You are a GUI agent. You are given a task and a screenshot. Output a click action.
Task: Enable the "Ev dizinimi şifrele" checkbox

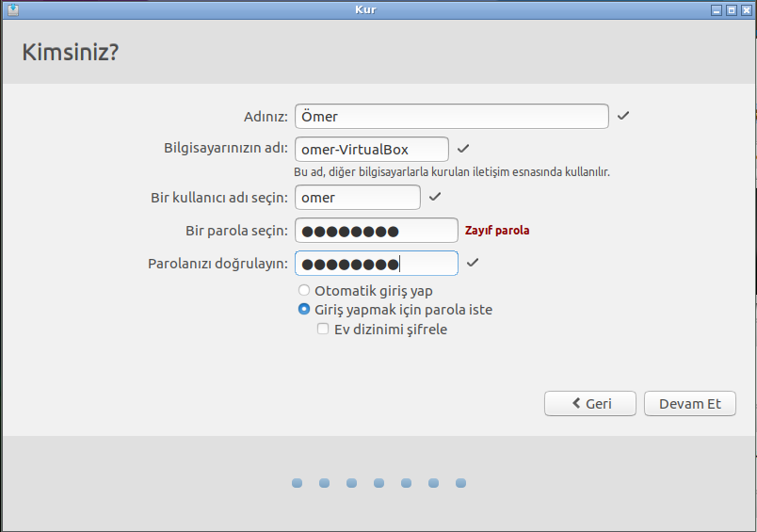pos(323,330)
